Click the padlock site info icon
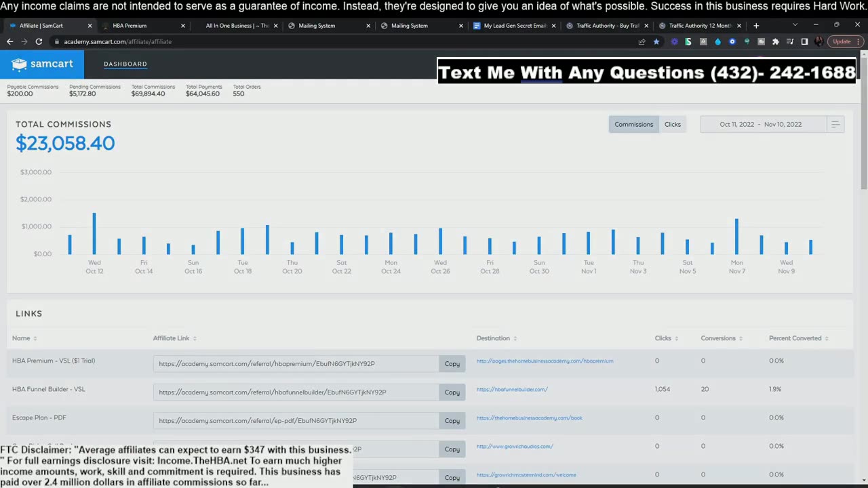The height and width of the screenshot is (488, 868). coord(56,41)
